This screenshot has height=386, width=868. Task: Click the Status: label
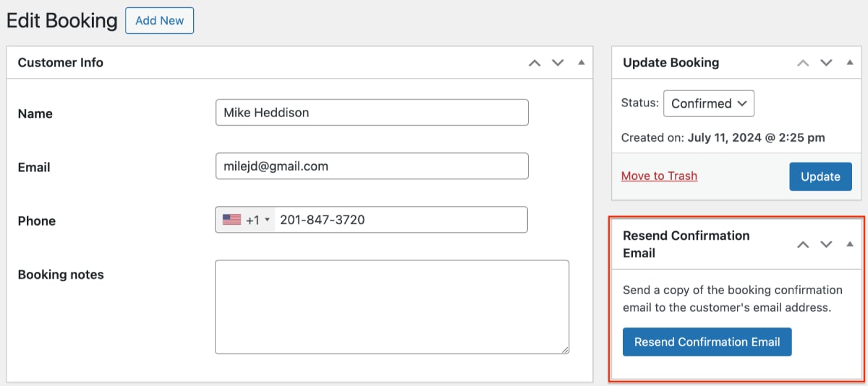click(640, 103)
